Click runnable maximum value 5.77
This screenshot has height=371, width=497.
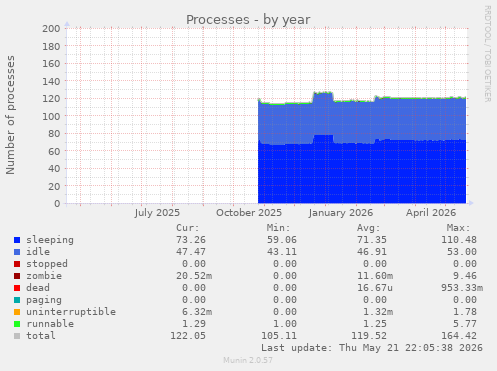465,324
